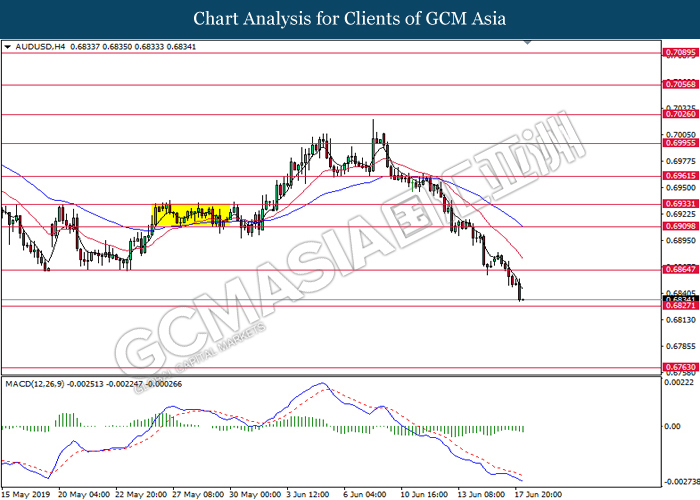The image size is (700, 500).
Task: Click the chart shift triangle marker at top
Action: click(x=528, y=43)
